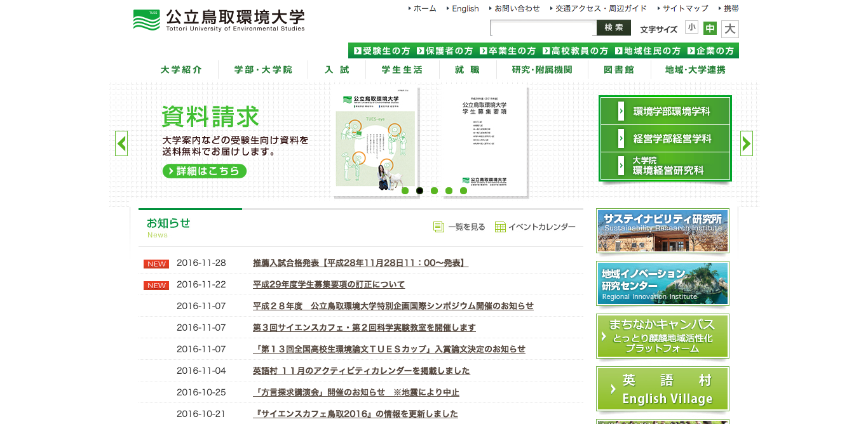The image size is (868, 424).
Task: Select the third carousel dot
Action: point(434,190)
